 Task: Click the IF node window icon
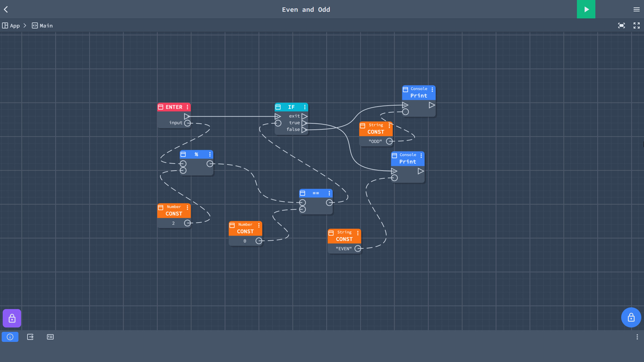tap(278, 107)
